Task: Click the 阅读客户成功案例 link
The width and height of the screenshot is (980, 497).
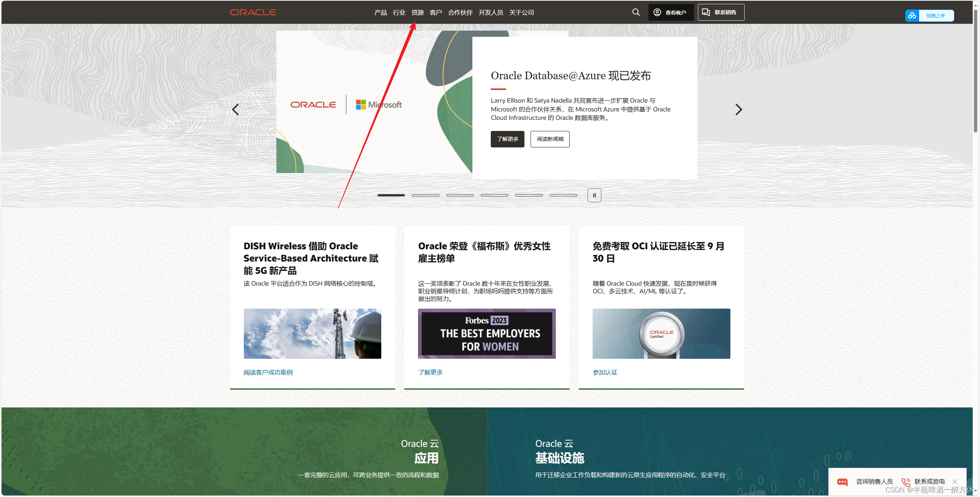Action: [268, 372]
